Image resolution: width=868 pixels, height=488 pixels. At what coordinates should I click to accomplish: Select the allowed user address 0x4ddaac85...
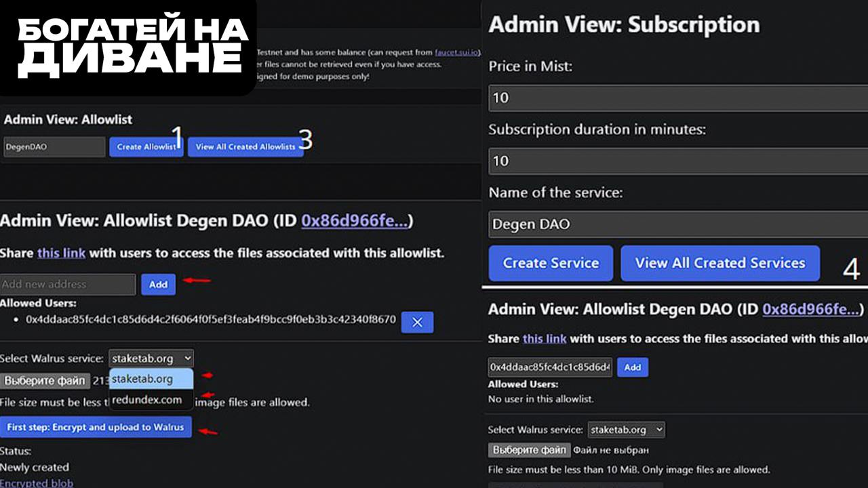(211, 319)
